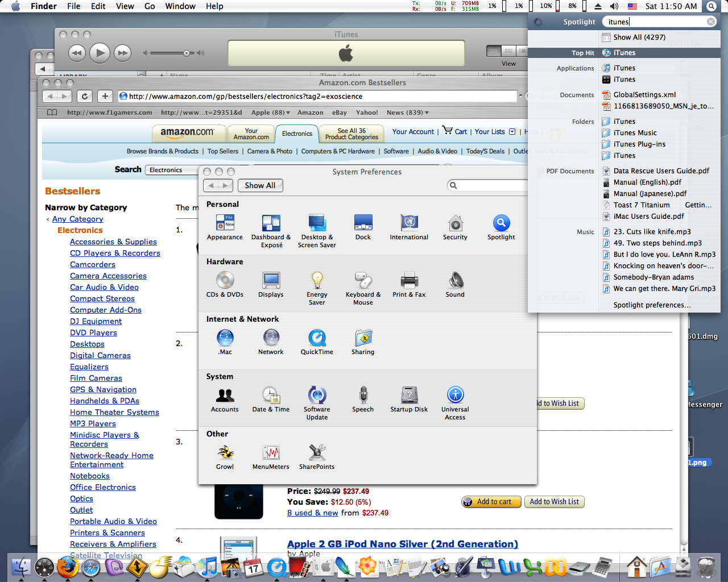Open QuickTime preferences
The height and width of the screenshot is (582, 728).
pyautogui.click(x=317, y=342)
